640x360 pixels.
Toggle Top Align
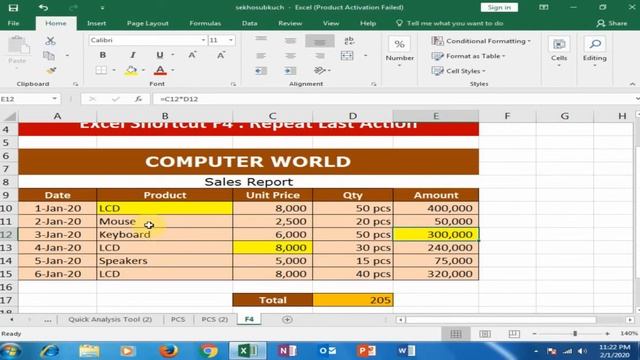click(x=261, y=40)
